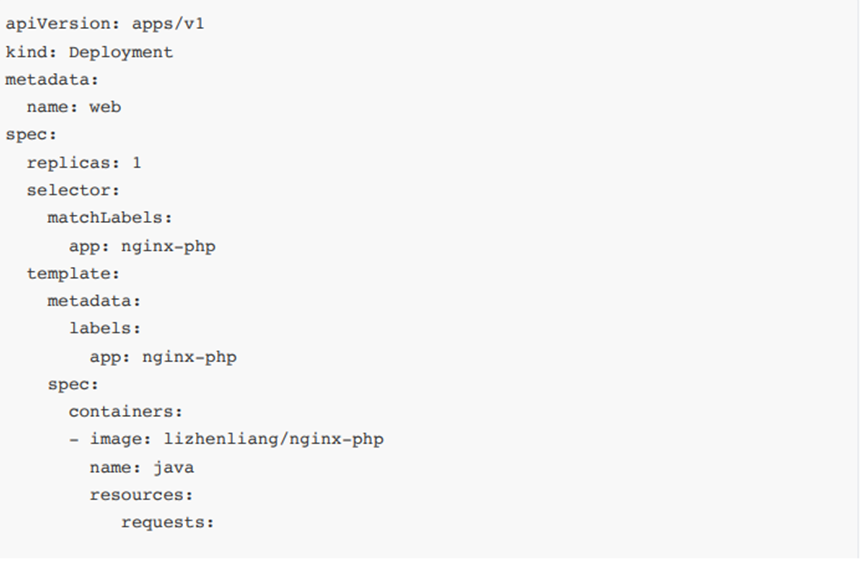Viewport: 865px width, 567px height.
Task: Click the word Deployment
Action: 120,52
